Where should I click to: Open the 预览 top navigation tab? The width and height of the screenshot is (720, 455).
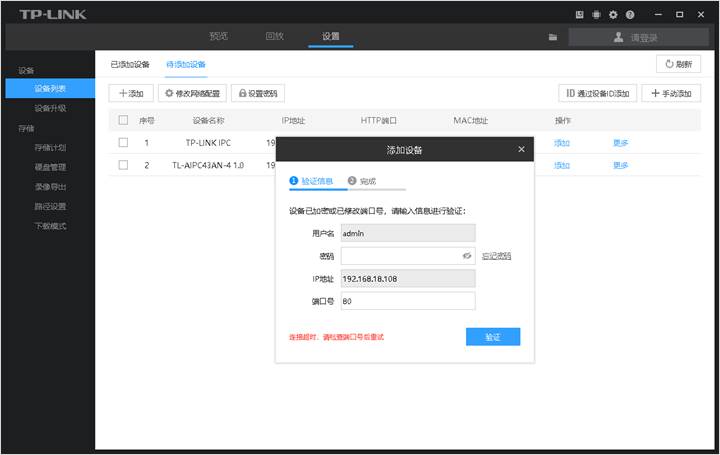pos(218,36)
